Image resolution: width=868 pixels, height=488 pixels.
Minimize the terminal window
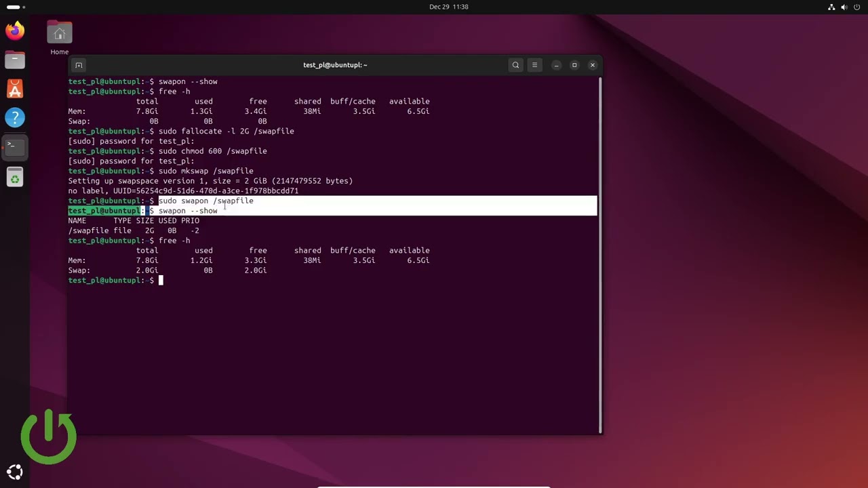click(x=556, y=65)
